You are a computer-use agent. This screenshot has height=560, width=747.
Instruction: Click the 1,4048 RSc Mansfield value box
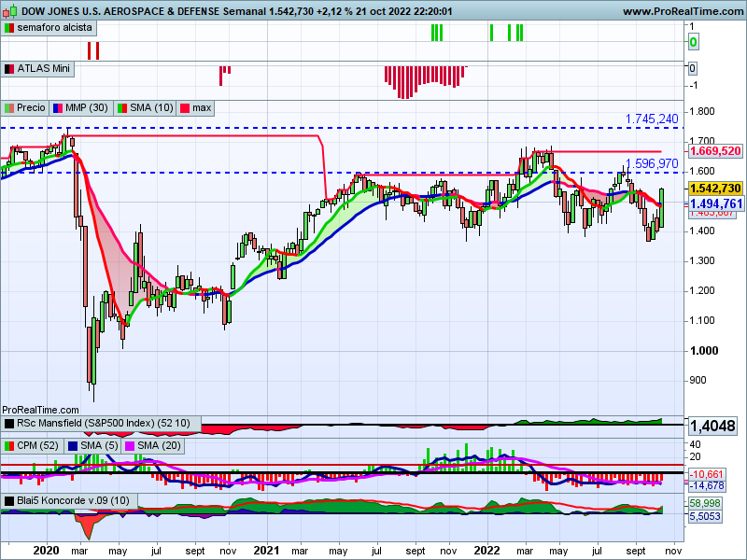tap(712, 426)
